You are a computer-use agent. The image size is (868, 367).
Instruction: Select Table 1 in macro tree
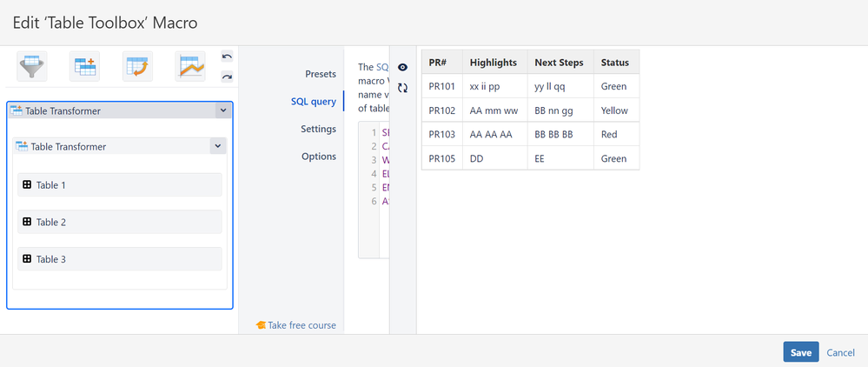pyautogui.click(x=119, y=185)
